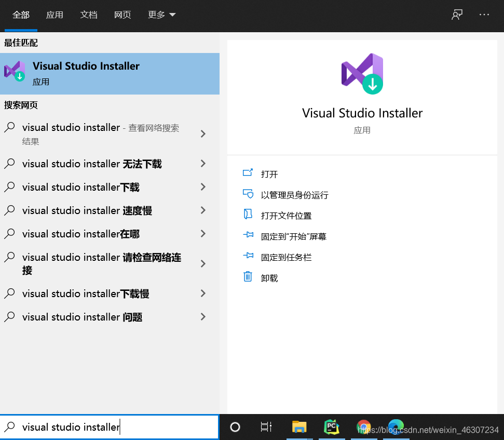Click the trash can uninstall icon
The width and height of the screenshot is (504, 440).
(x=248, y=276)
